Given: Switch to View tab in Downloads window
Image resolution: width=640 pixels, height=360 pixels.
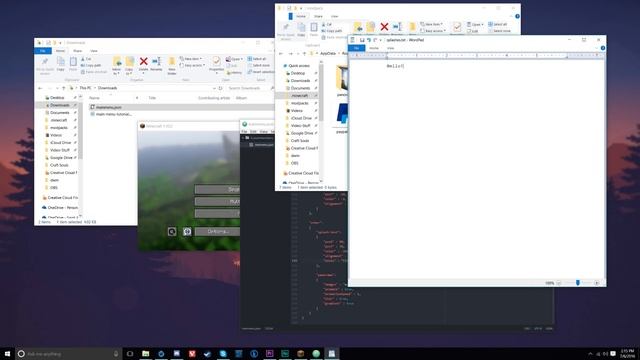Looking at the screenshot, I should (94, 51).
